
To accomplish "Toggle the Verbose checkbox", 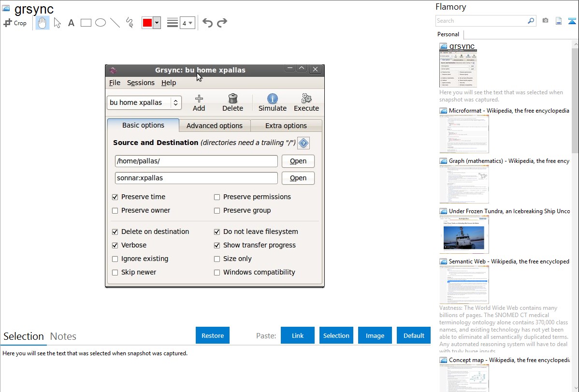I will 115,246.
